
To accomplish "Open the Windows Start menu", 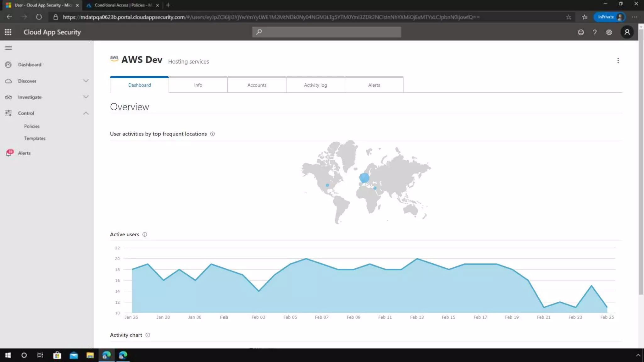I will [8, 355].
